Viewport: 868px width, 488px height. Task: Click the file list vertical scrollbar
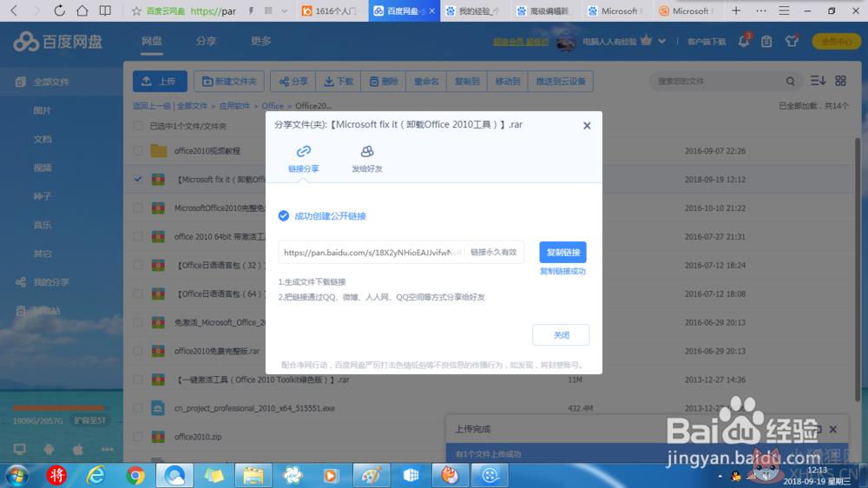pyautogui.click(x=858, y=268)
